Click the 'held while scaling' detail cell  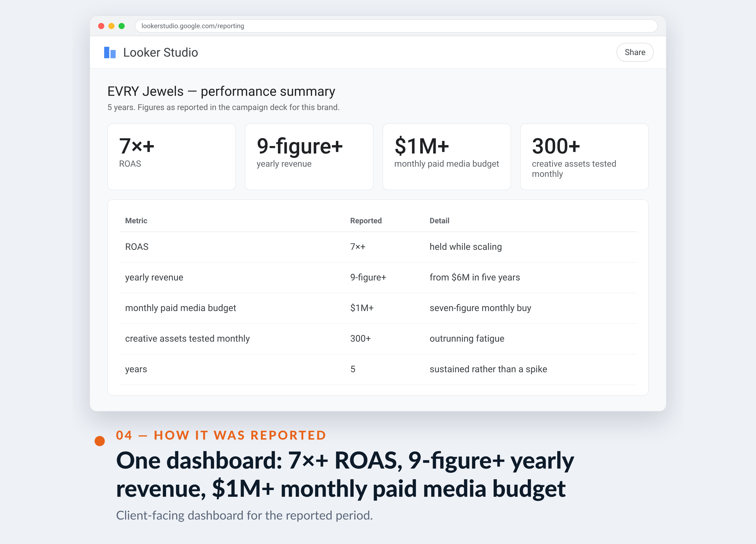click(x=466, y=247)
